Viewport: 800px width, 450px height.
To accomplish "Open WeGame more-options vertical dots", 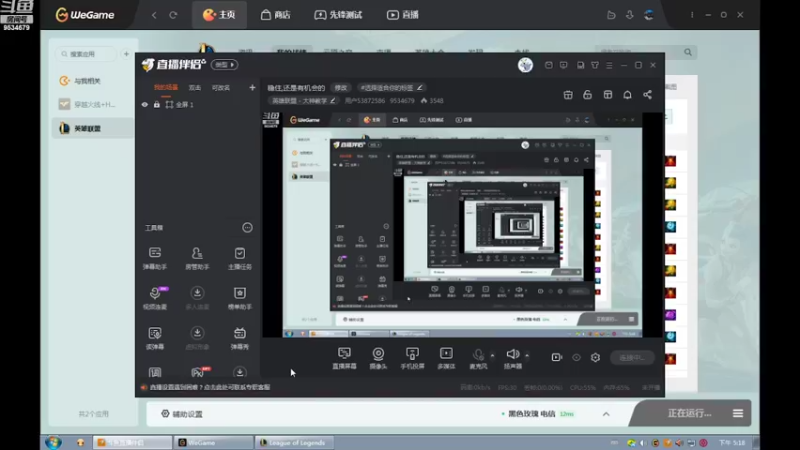I will coord(692,15).
